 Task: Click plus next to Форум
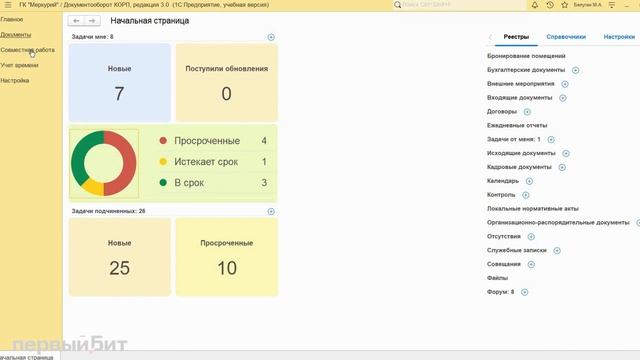coord(525,292)
